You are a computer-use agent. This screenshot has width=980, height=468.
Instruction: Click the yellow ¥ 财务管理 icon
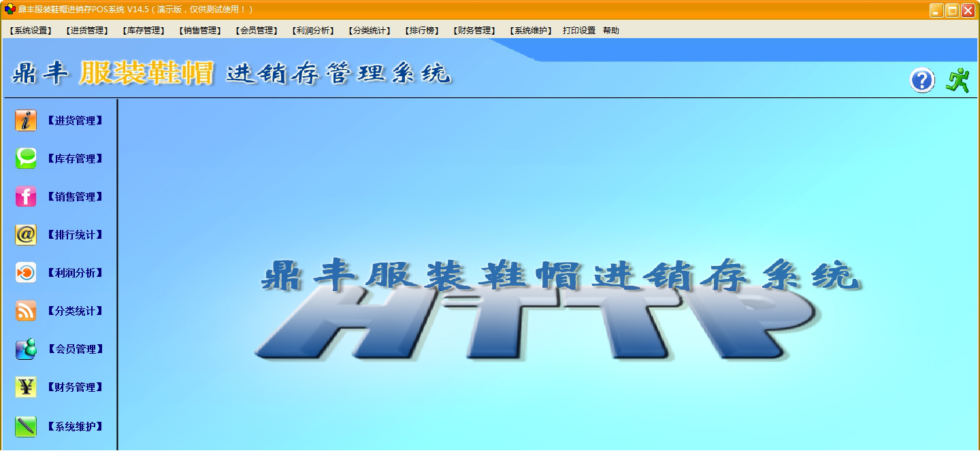point(26,387)
